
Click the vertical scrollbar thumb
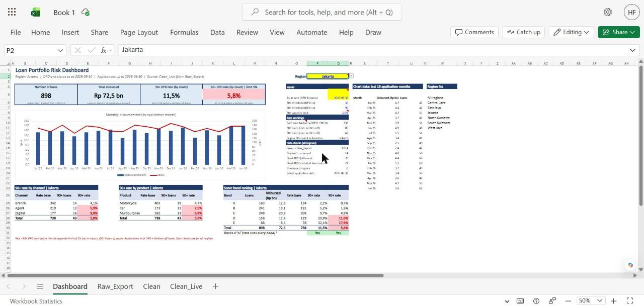click(640, 136)
